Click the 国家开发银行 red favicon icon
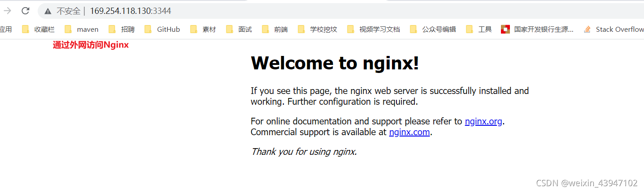The width and height of the screenshot is (644, 192). (505, 30)
